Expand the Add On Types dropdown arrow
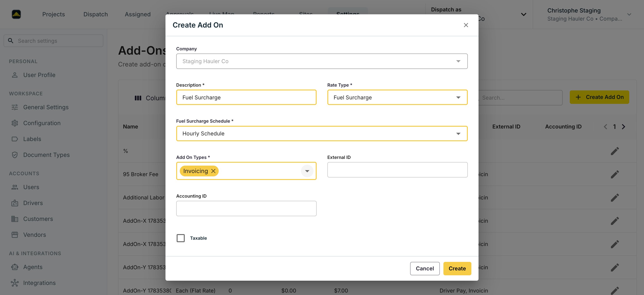644x295 pixels. [307, 171]
